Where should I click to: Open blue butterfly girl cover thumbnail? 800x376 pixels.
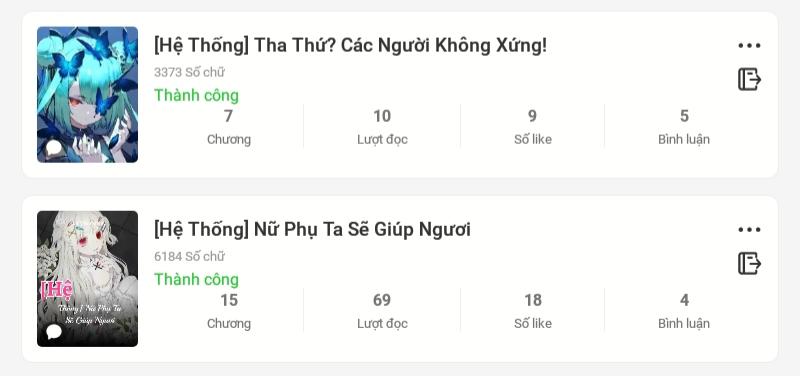87,94
